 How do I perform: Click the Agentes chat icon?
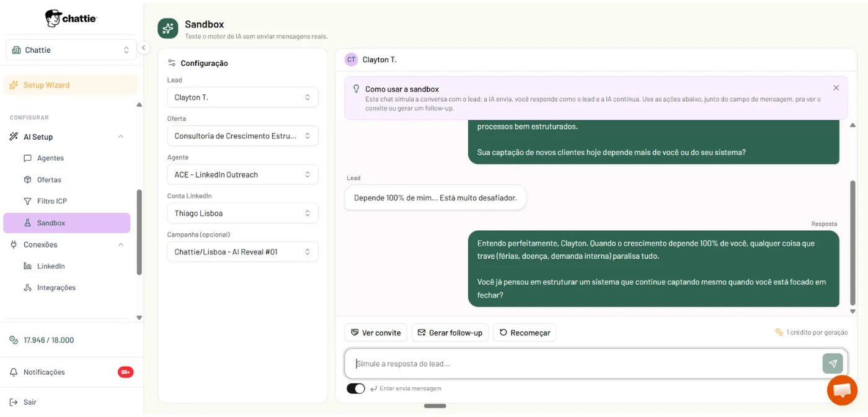coord(27,158)
